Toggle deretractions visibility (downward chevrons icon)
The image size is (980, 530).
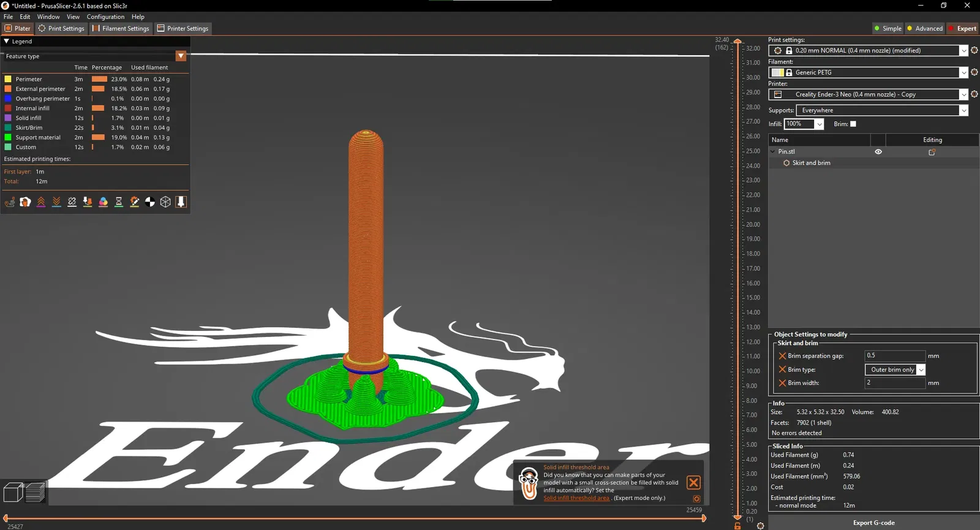pos(56,202)
